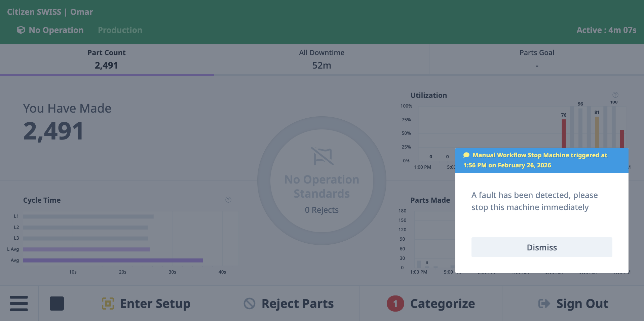Viewport: 644px width, 321px height.
Task: Click the Avg cycle time purple bar
Action: click(x=112, y=260)
